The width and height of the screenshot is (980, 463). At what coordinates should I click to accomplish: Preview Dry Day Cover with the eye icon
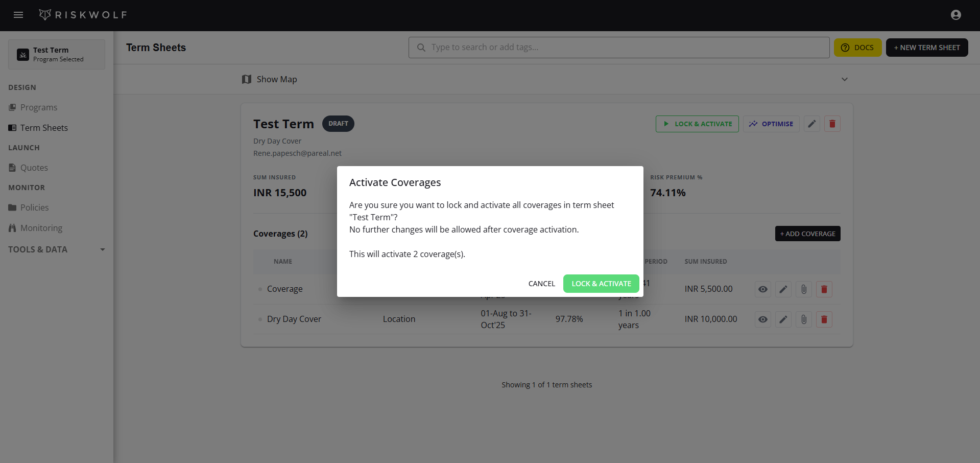click(x=762, y=319)
